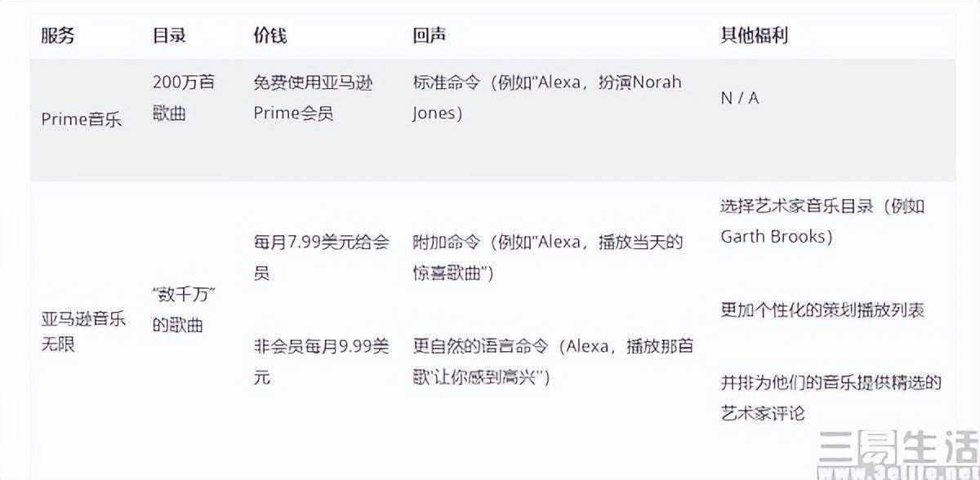Click the 三易生活 watermark logo
This screenshot has width=980, height=480.
tap(897, 451)
